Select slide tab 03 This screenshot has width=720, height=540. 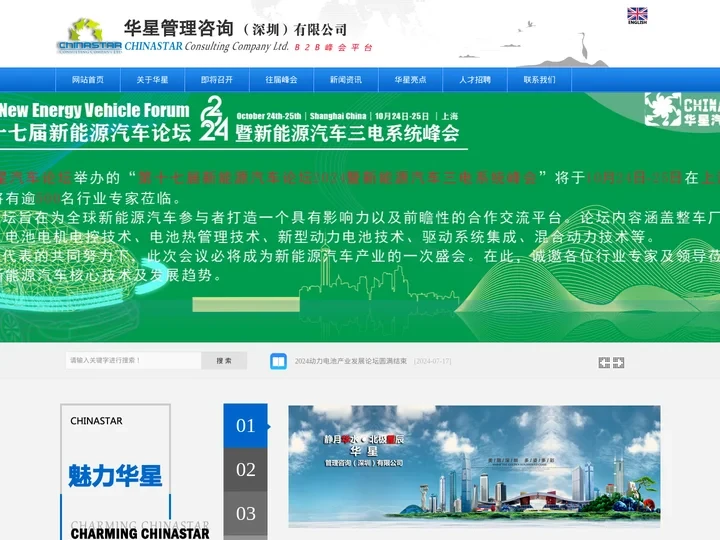pyautogui.click(x=246, y=513)
